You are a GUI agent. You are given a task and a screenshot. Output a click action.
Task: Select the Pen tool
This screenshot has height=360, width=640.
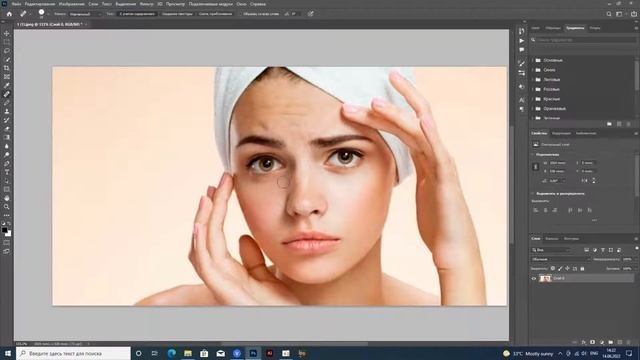7,163
